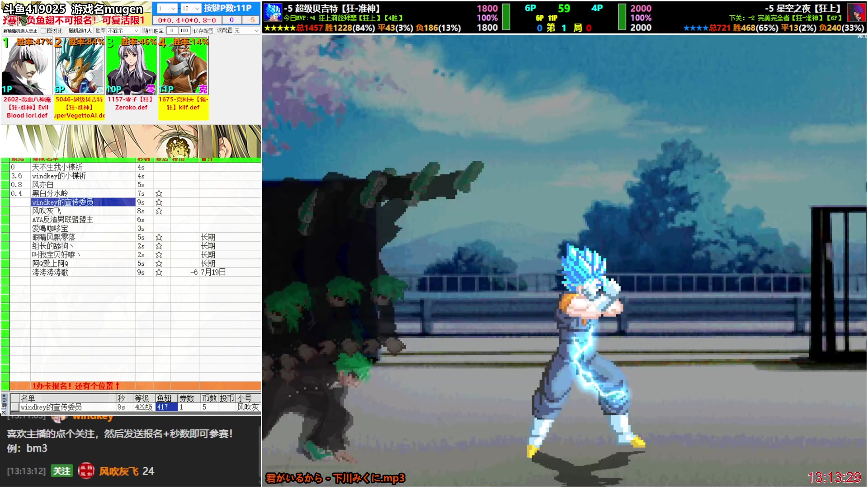Click the green 关注 badge in chat
This screenshot has width=868, height=488.
(61, 471)
